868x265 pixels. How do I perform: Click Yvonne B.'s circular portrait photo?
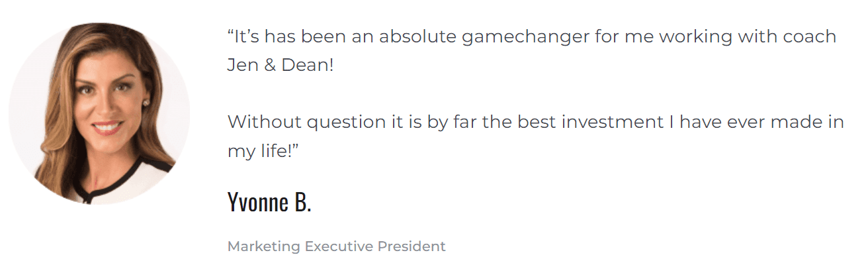pyautogui.click(x=99, y=114)
